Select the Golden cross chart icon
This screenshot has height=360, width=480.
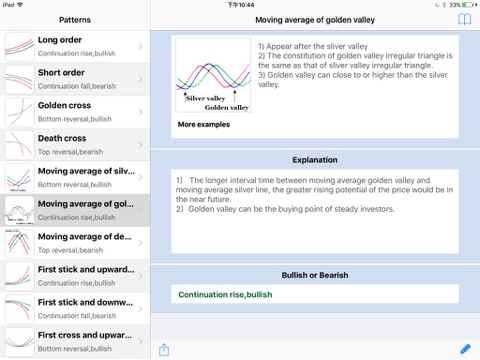(x=20, y=112)
